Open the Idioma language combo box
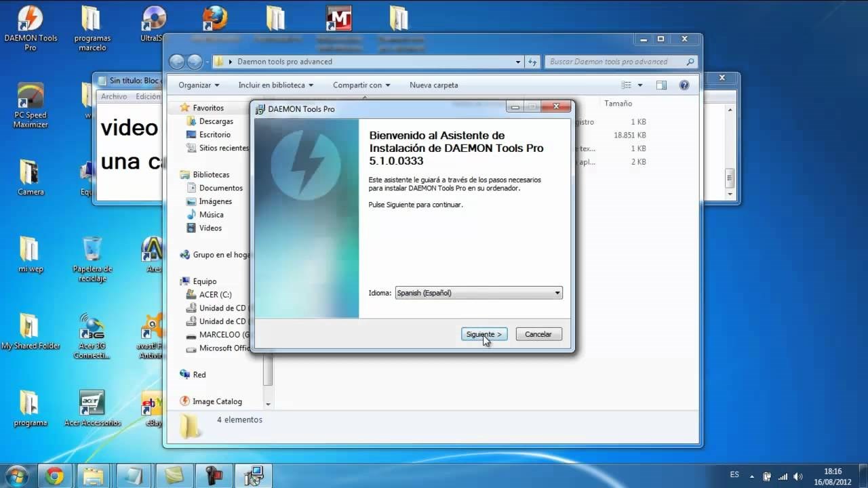This screenshot has width=868, height=488. click(479, 293)
